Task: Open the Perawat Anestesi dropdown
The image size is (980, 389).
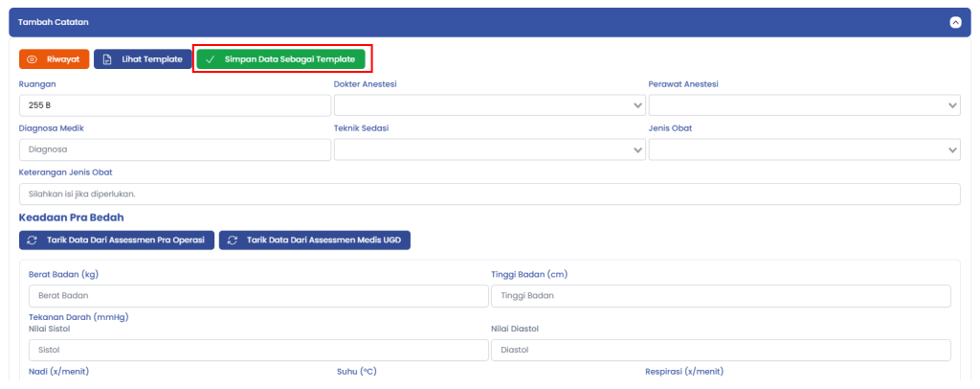Action: (804, 104)
